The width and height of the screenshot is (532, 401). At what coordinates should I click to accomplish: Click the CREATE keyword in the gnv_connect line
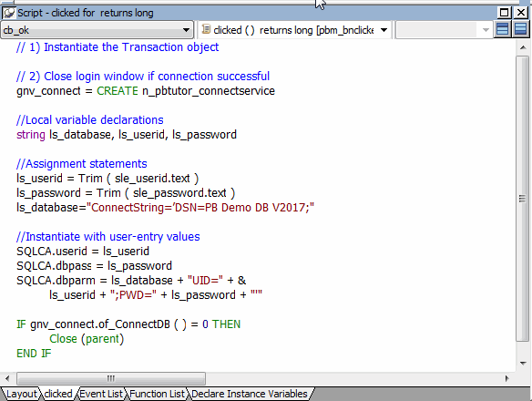[x=118, y=91]
